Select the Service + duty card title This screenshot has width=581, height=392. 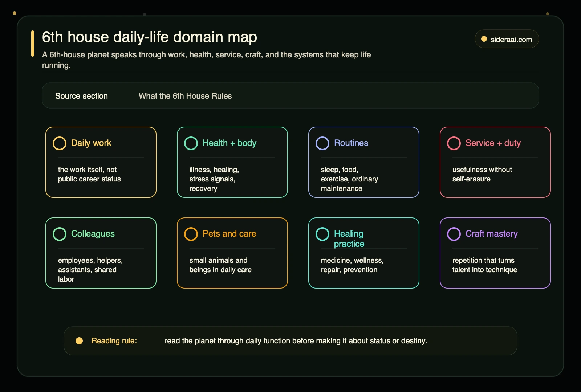click(x=493, y=143)
